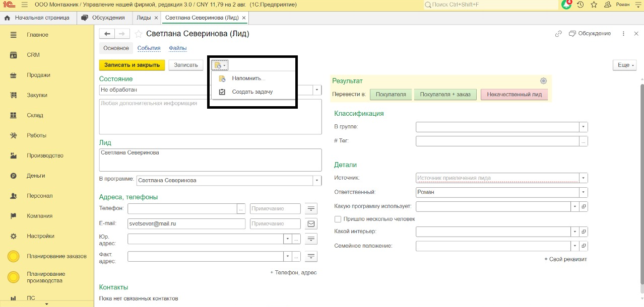
Task: Open favorites star in title bar
Action: coord(594,5)
